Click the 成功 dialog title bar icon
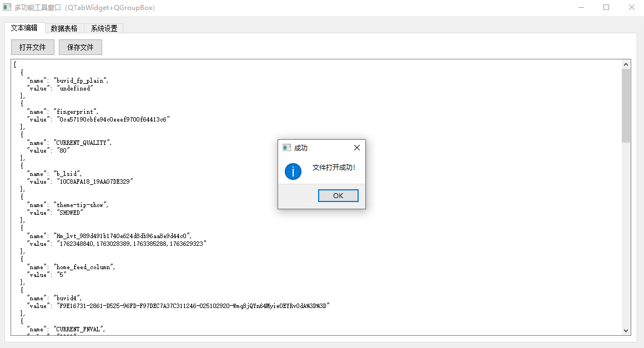Screen dimensions: 644x348 click(x=286, y=148)
